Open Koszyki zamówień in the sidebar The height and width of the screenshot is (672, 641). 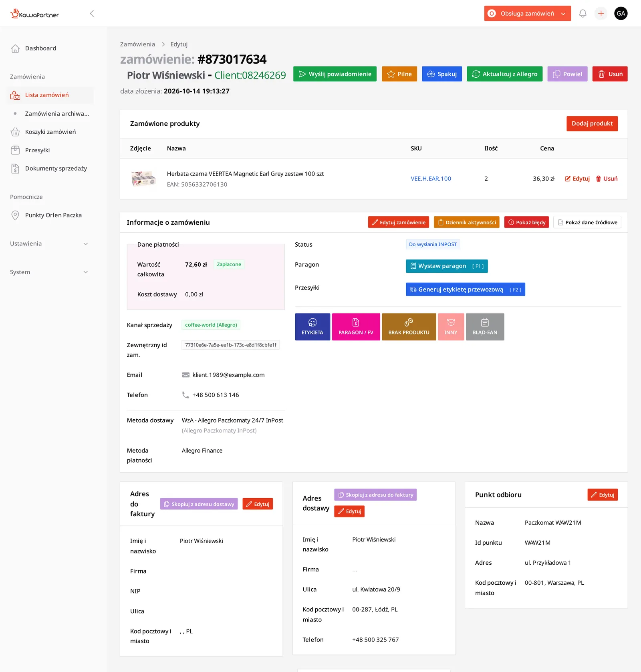(50, 132)
